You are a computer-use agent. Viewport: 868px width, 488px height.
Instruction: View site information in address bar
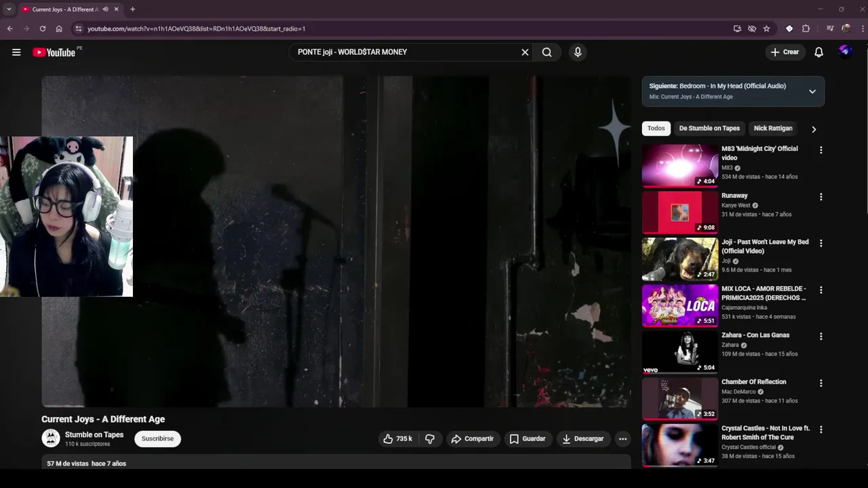click(x=79, y=28)
